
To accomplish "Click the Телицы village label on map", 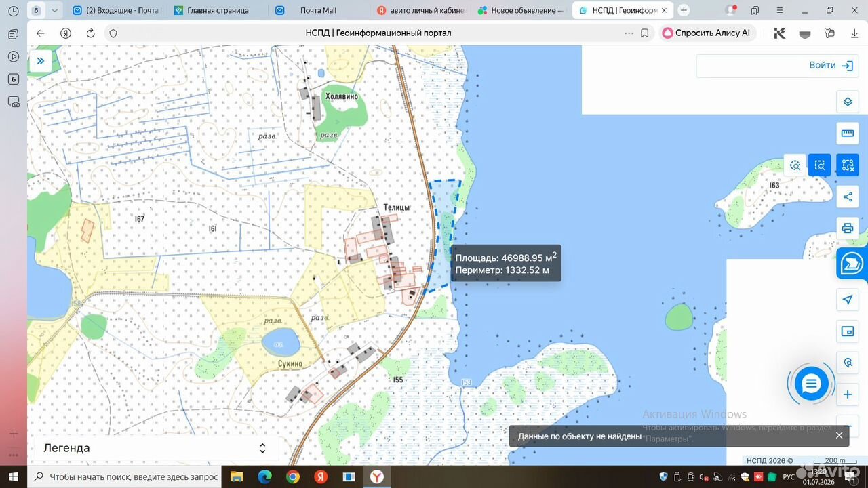I will click(x=396, y=207).
